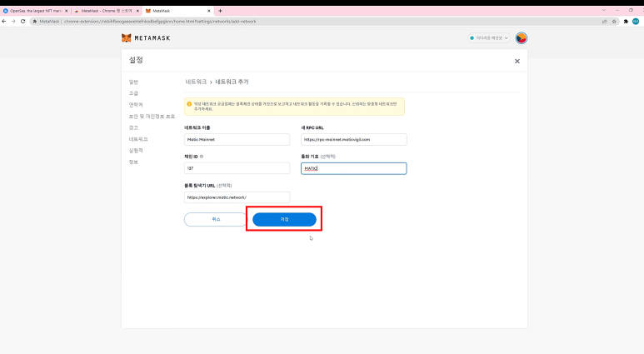The height and width of the screenshot is (354, 644).
Task: Switch to the MetaMask Chrome Web Store tab
Action: pos(107,11)
